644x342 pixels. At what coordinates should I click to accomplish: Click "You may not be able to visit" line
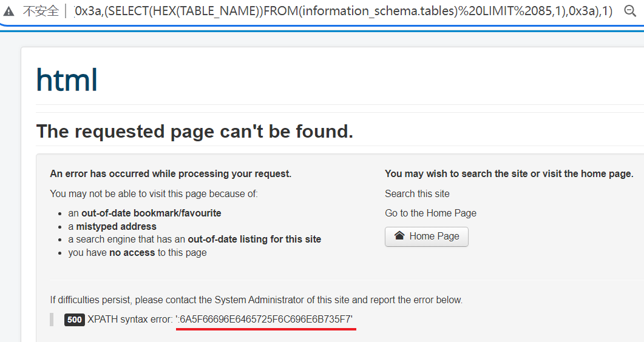click(x=154, y=193)
